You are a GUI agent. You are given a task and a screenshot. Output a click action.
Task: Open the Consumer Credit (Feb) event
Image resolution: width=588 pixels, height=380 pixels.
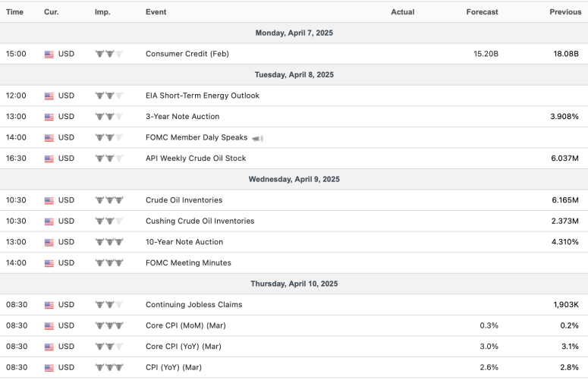coord(187,54)
